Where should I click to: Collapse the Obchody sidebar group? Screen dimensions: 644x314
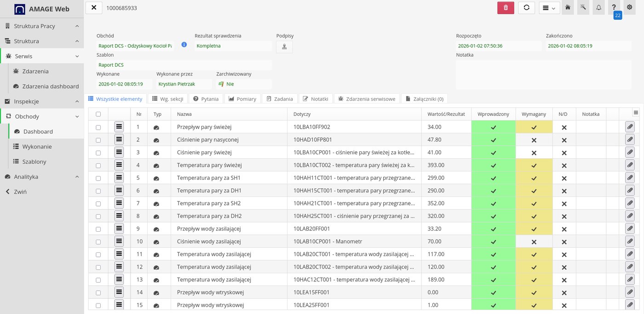coord(42,116)
